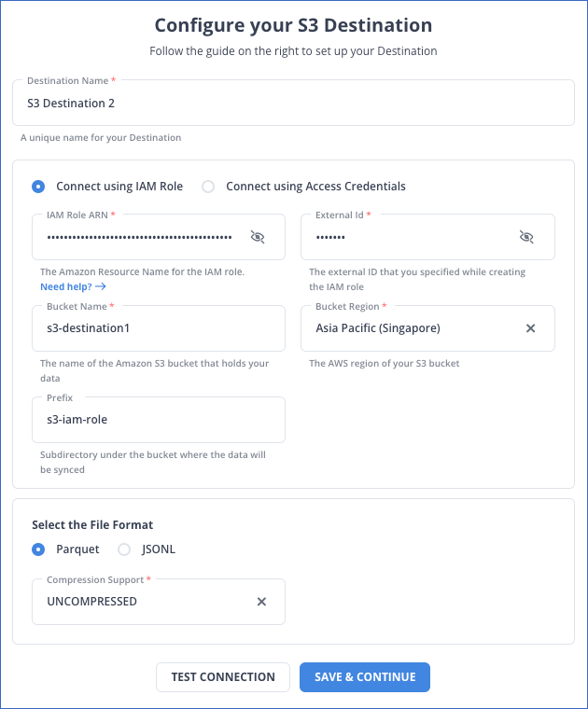Focus the External Id field

(x=427, y=237)
